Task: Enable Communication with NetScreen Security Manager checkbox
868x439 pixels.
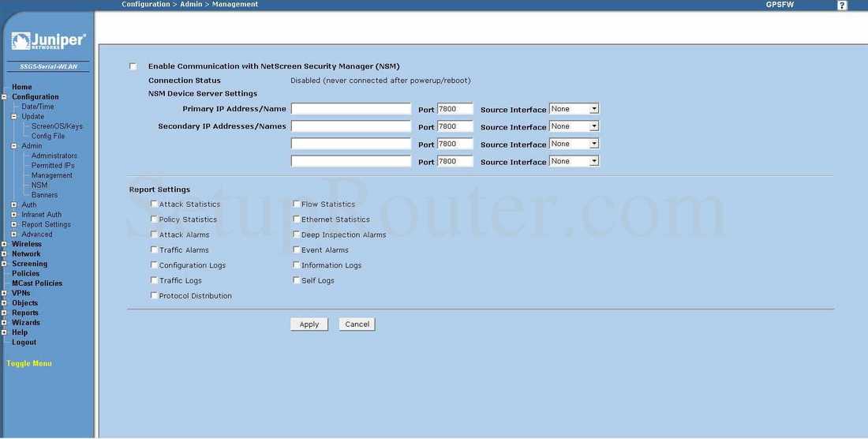Action: pos(133,66)
